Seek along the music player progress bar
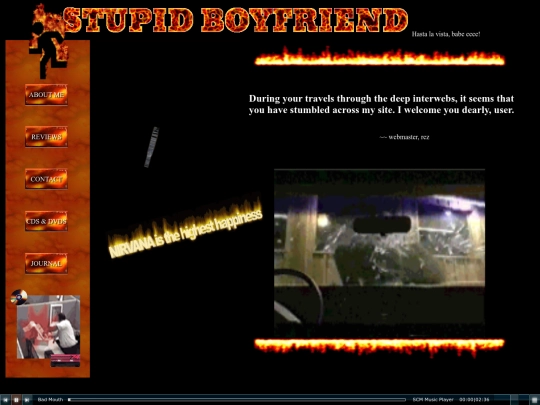This screenshot has width=540, height=405. [x=237, y=400]
